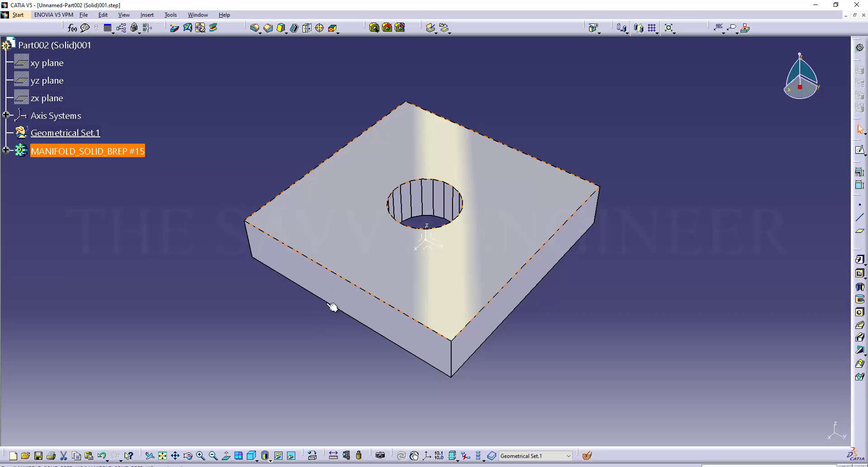The image size is (868, 467).
Task: Expand the MANIFOLD_SOLID_BREP #15 tree node
Action: click(6, 150)
